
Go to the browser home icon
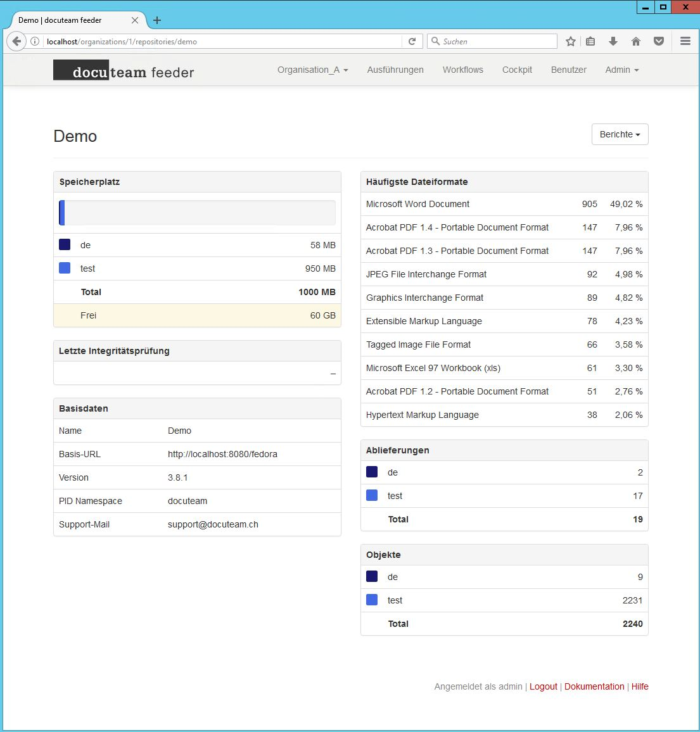tap(636, 41)
